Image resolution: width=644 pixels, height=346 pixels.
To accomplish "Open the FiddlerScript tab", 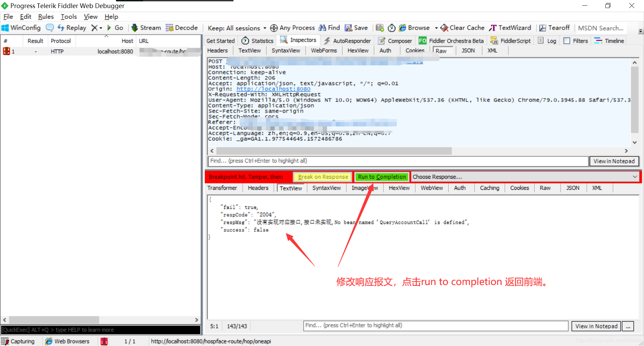I will 510,41.
